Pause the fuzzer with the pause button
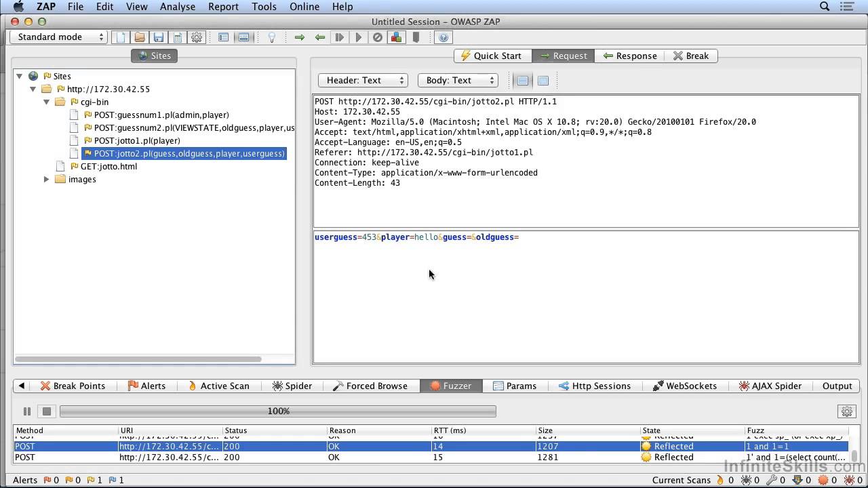This screenshot has width=868, height=488. pyautogui.click(x=27, y=411)
